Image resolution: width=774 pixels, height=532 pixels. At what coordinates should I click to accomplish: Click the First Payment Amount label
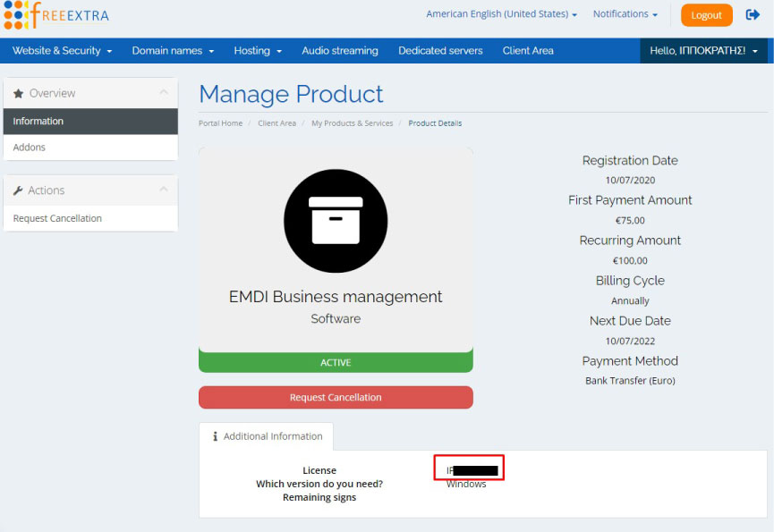(x=630, y=200)
